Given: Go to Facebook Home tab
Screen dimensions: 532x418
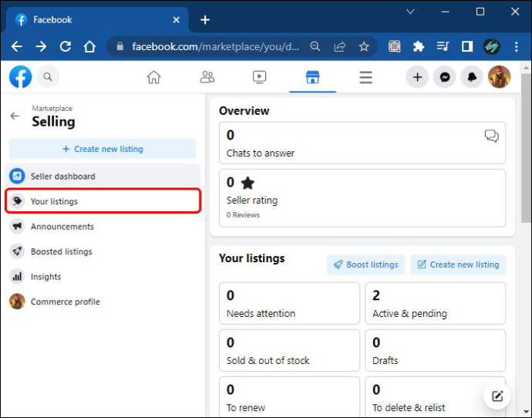Looking at the screenshot, I should pyautogui.click(x=153, y=77).
